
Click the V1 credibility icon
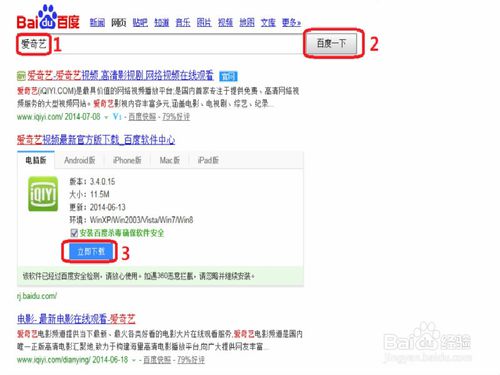[x=117, y=117]
